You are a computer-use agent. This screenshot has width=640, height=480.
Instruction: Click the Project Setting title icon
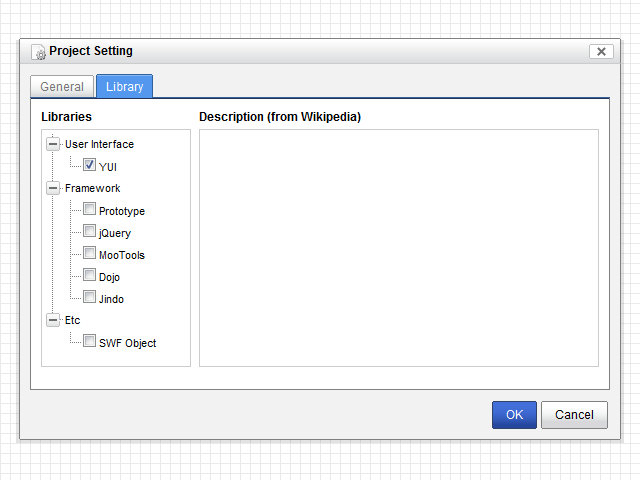39,52
